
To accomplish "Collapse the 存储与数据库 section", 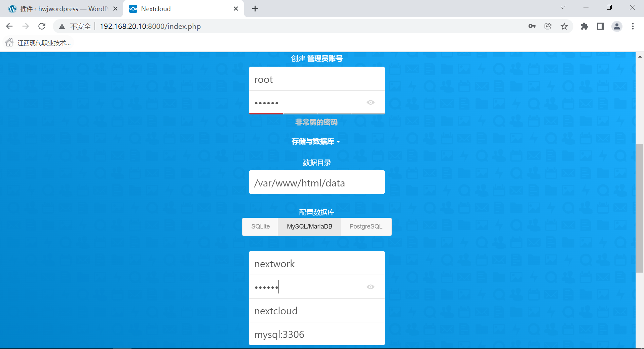I will coord(316,141).
